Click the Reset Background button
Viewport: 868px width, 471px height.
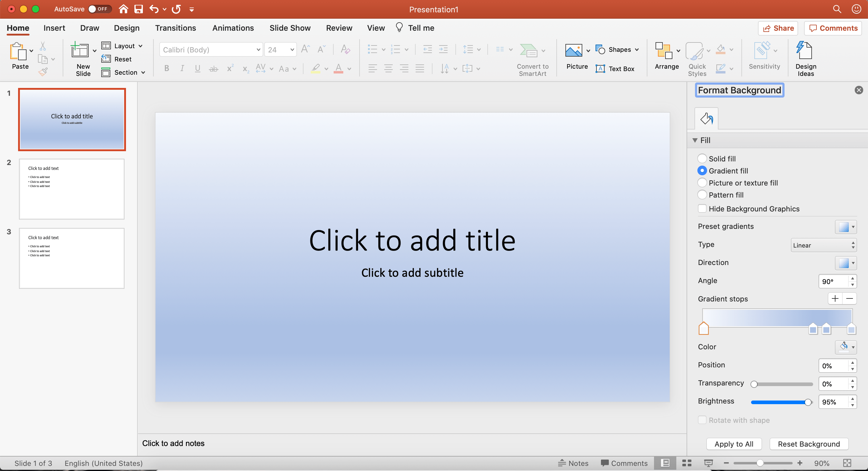(808, 444)
